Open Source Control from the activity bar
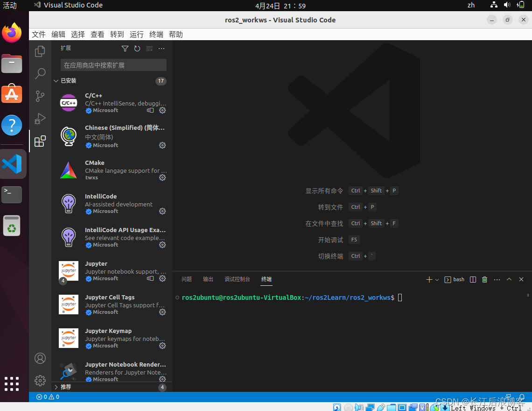The width and height of the screenshot is (532, 411). 40,96
